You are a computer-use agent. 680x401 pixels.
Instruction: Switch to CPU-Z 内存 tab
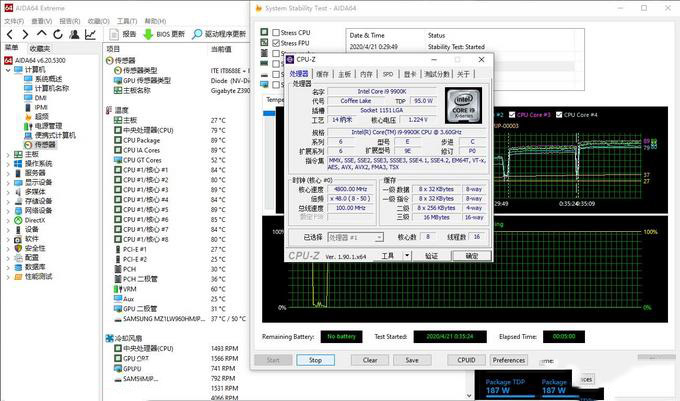(366, 74)
